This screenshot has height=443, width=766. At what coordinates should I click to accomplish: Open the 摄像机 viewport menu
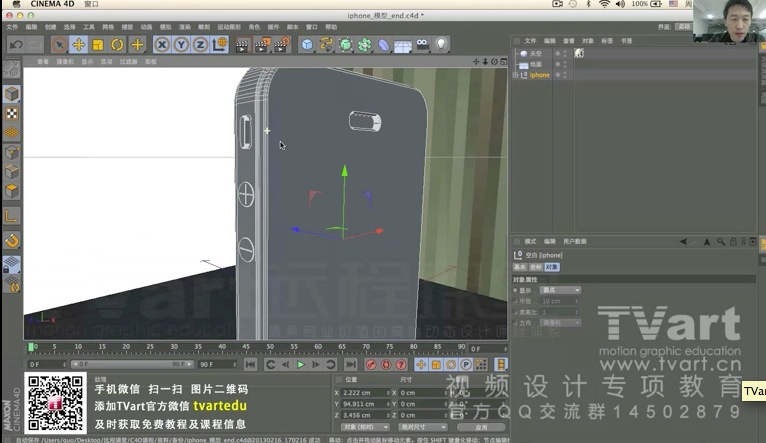[65, 62]
